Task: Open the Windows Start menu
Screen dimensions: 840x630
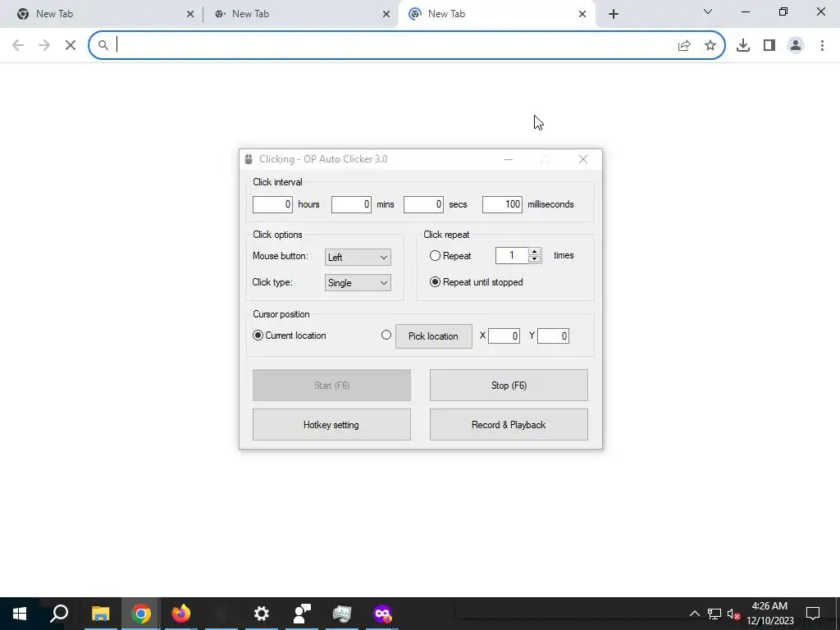Action: coord(20,614)
